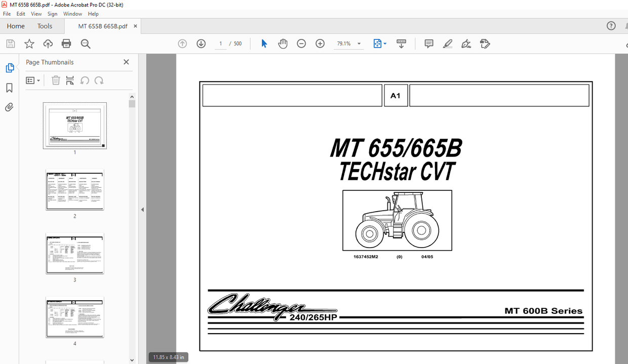Go to next page with down arrow

[201, 44]
